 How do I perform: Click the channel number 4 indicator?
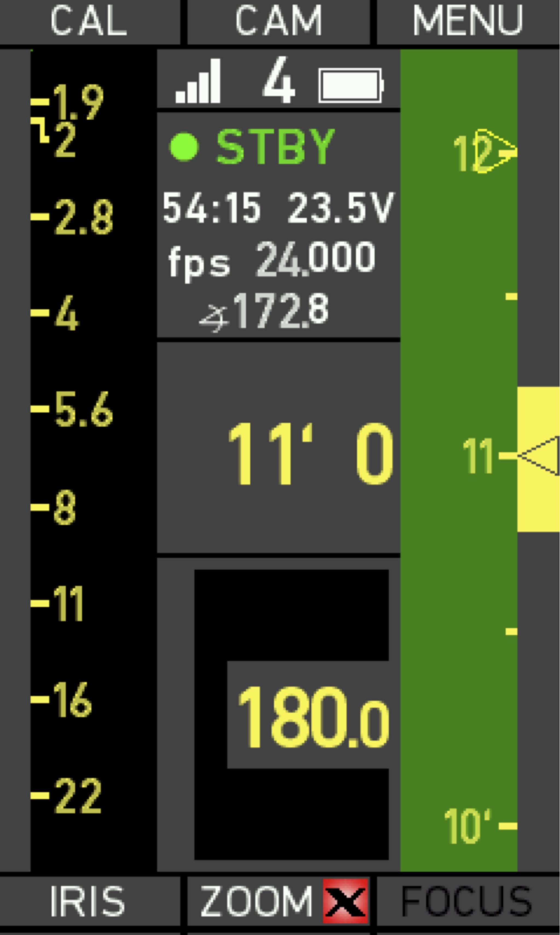279,80
